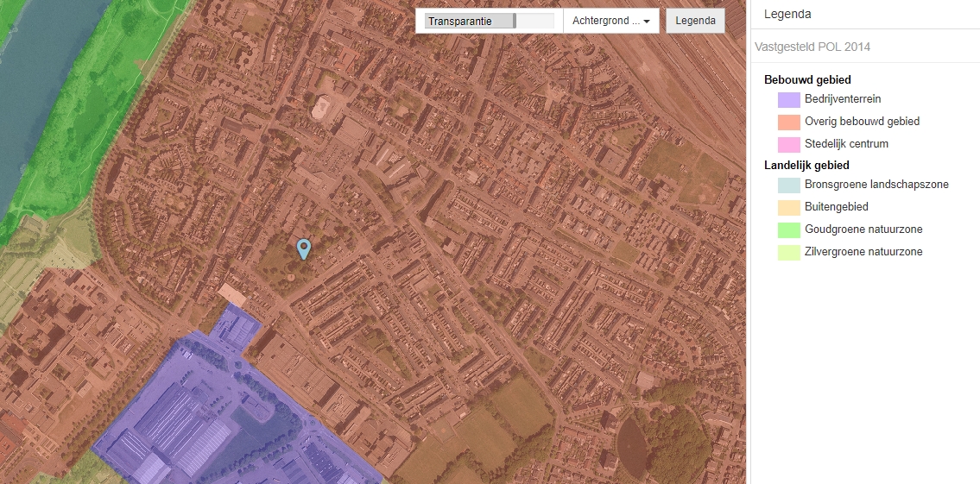Click 'Vastgesteld POL 2014' title

coord(812,47)
